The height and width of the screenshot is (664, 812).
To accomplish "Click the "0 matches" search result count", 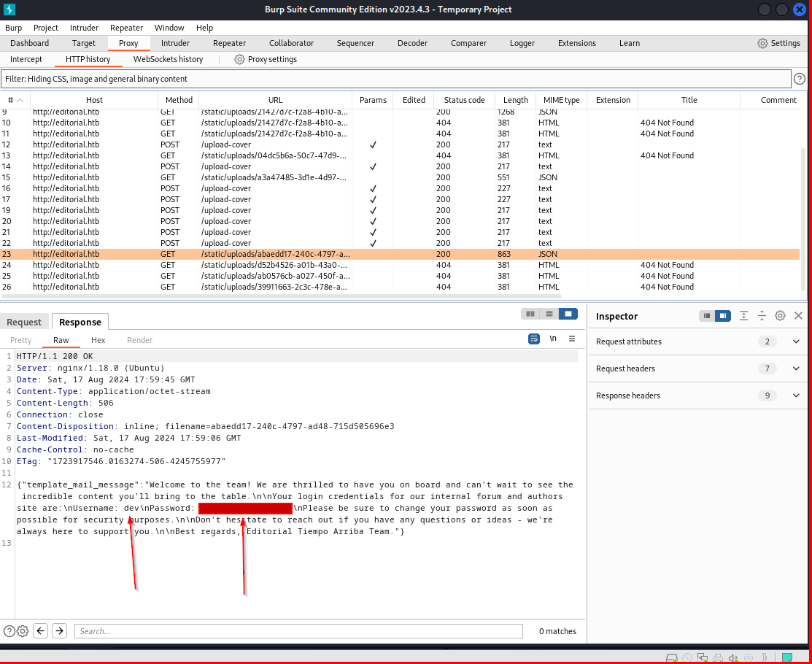I will click(557, 631).
